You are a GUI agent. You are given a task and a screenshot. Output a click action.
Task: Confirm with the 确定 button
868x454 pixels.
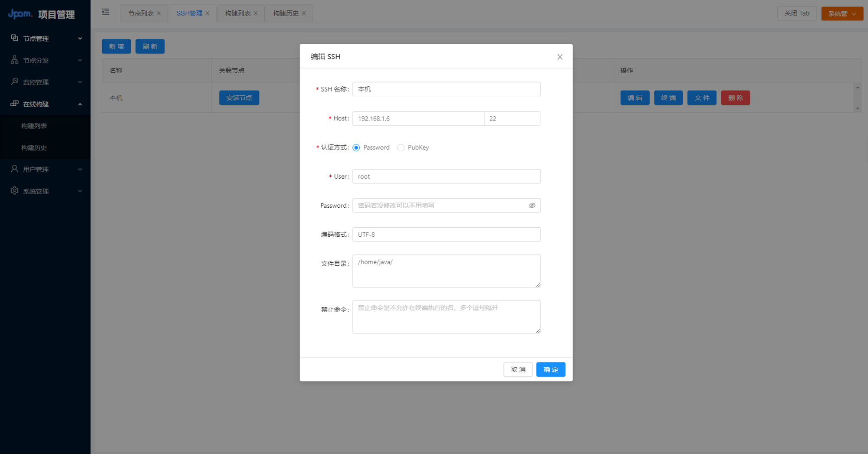551,369
